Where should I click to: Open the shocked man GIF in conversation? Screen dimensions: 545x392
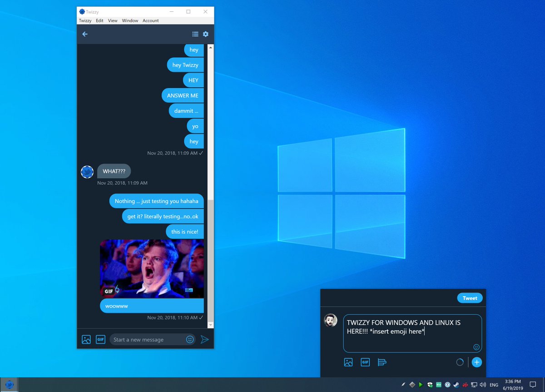click(x=152, y=268)
